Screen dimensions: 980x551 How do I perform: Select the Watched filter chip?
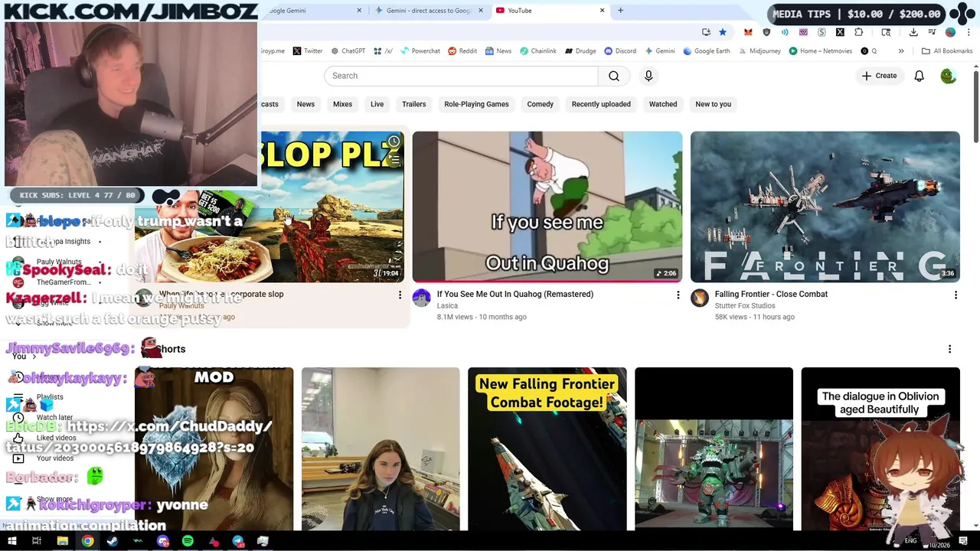coord(663,104)
